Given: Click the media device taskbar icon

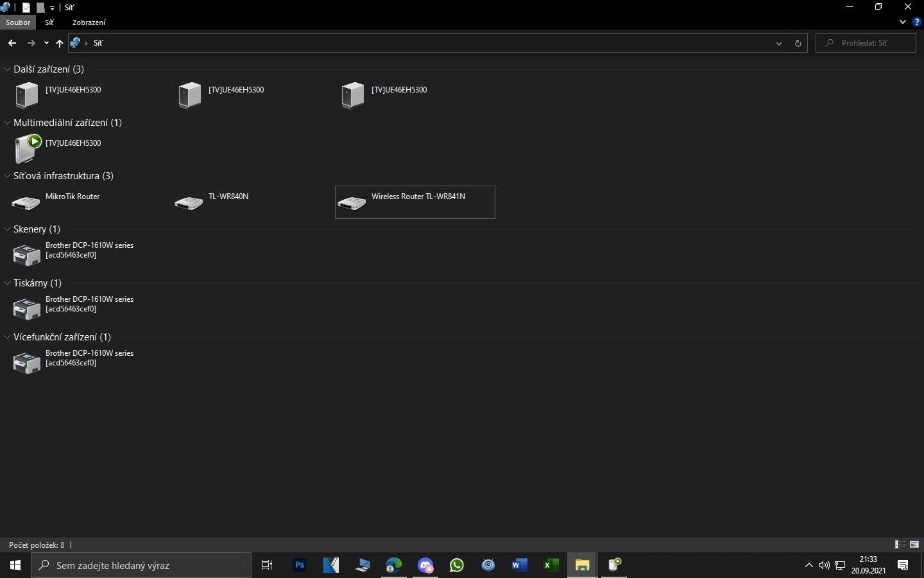Looking at the screenshot, I should point(614,565).
